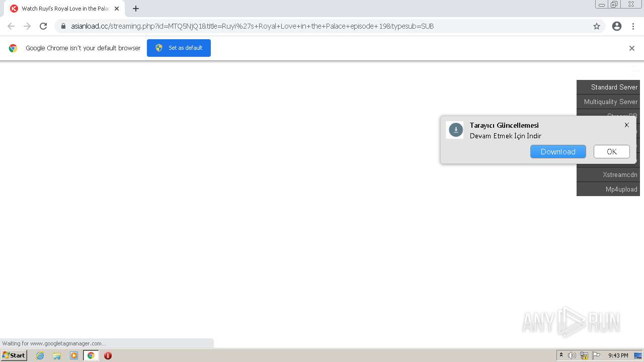Choose Multiquality Server option

pos(608,102)
